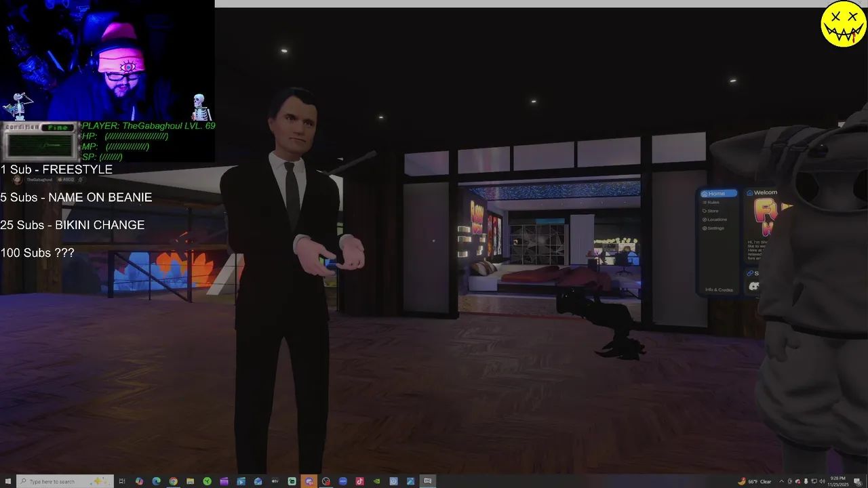Screen dimensions: 868x488
Task: Select Home in the in-game menu
Action: (718, 194)
